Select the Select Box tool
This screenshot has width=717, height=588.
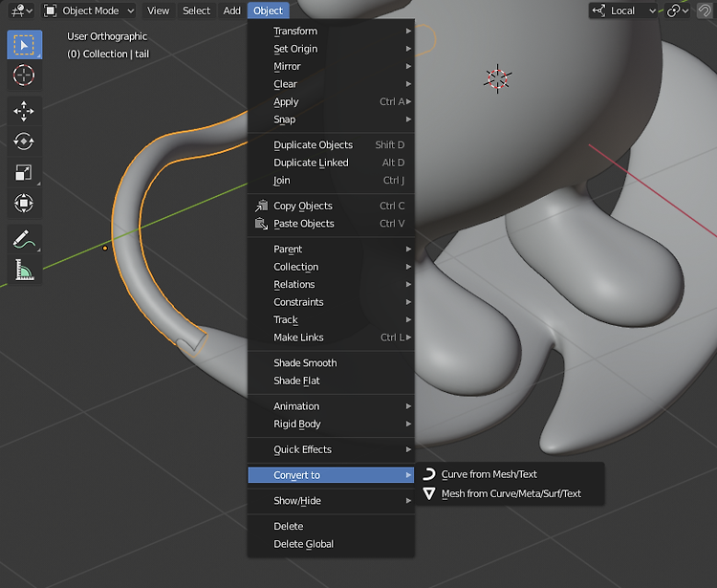point(24,45)
